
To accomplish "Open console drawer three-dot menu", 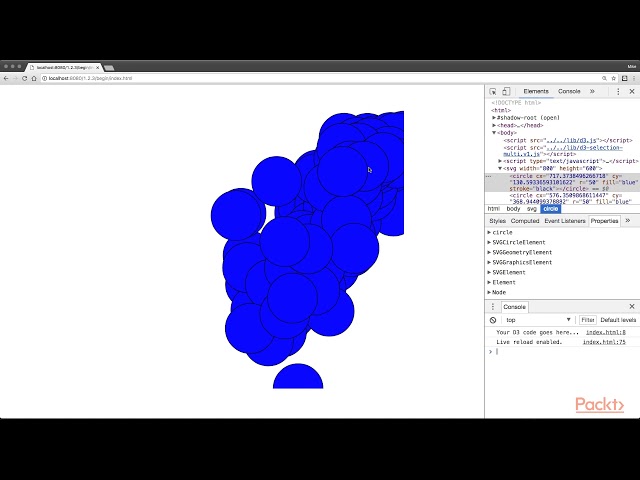I will (x=493, y=307).
